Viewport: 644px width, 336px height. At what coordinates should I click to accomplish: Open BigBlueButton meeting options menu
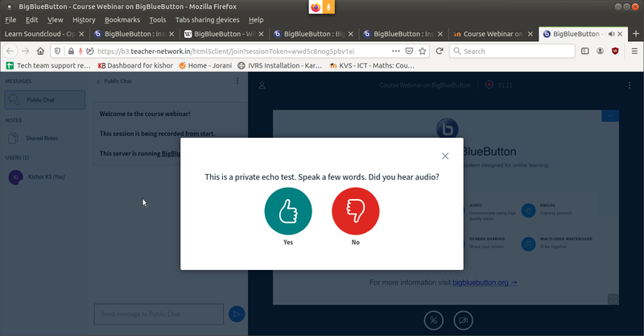click(630, 85)
